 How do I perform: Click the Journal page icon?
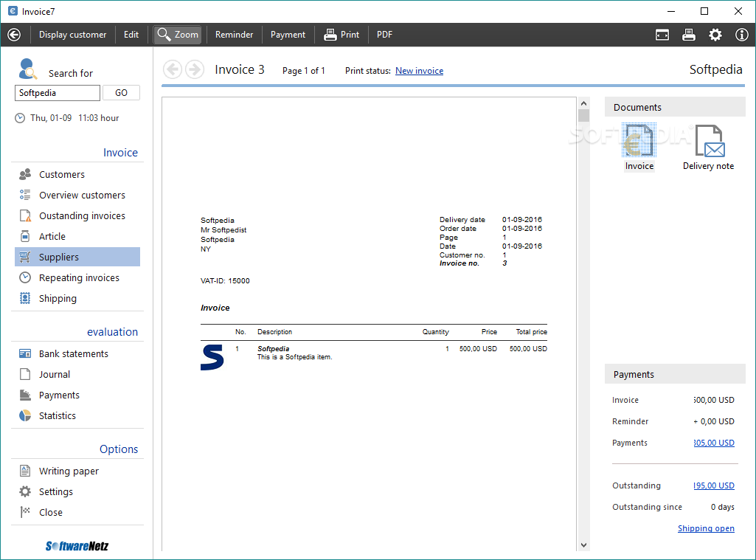tap(25, 374)
